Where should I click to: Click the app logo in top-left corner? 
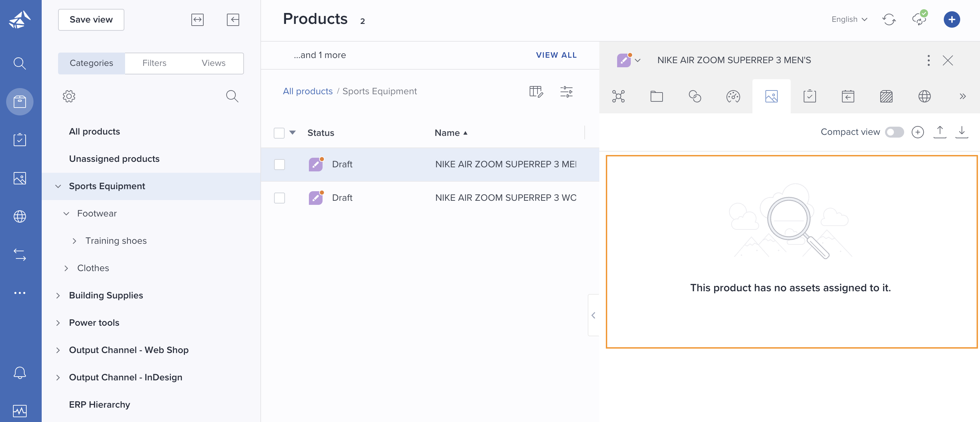click(x=20, y=20)
